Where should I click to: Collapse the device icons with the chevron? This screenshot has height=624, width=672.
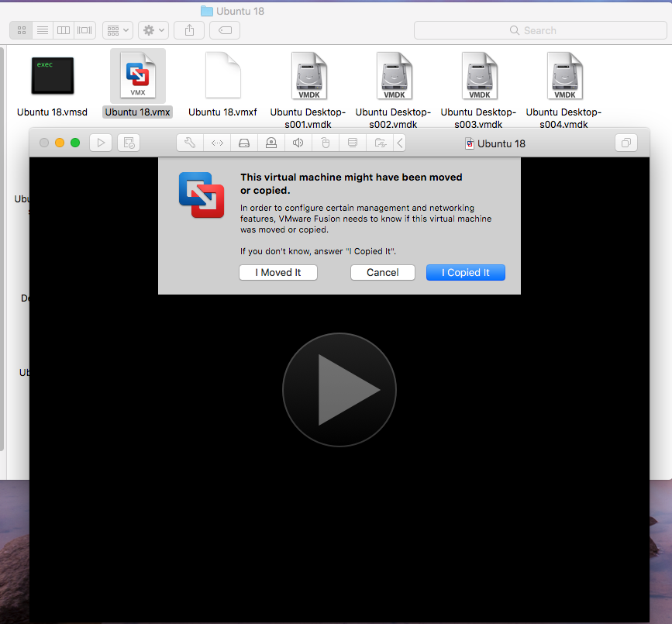(399, 143)
